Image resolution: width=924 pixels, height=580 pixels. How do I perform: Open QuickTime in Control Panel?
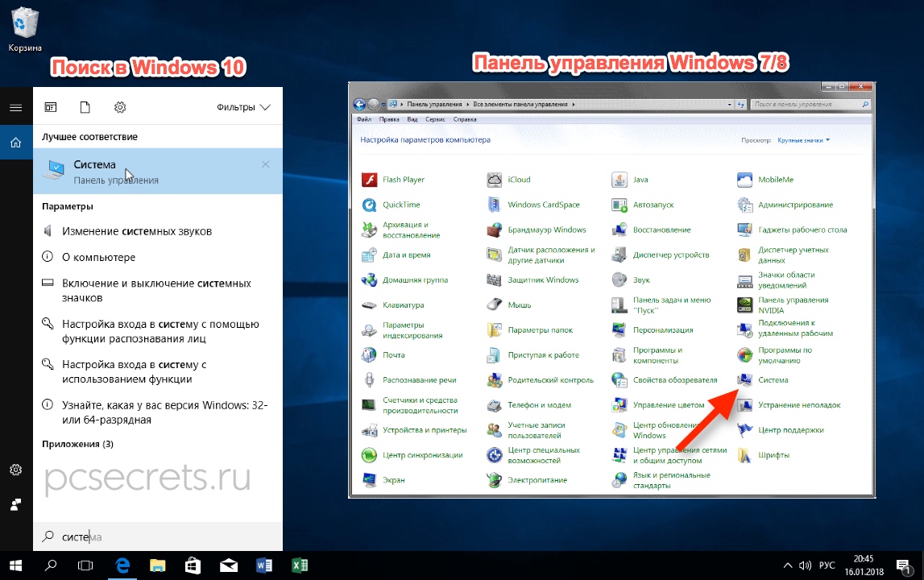[391, 205]
